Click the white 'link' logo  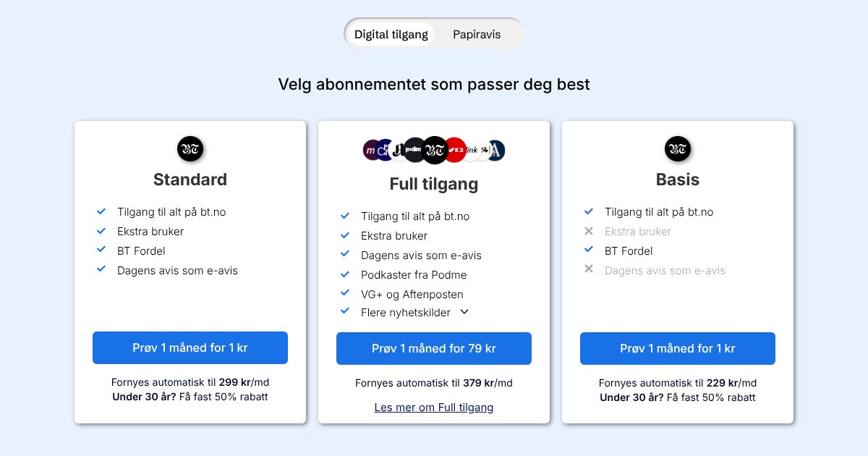[x=472, y=150]
